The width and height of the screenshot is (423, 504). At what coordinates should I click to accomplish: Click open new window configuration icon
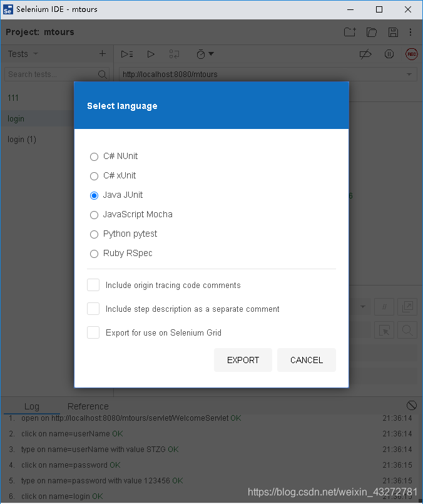[x=407, y=307]
